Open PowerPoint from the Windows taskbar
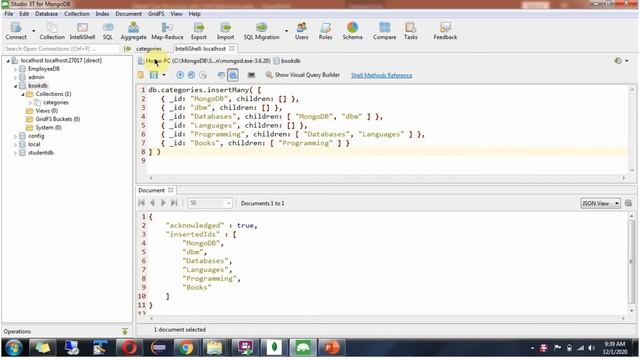 point(331,348)
